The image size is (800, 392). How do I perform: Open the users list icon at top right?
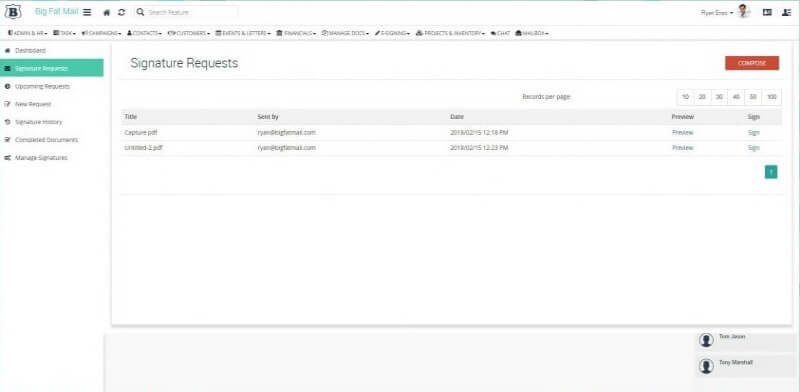click(x=786, y=12)
